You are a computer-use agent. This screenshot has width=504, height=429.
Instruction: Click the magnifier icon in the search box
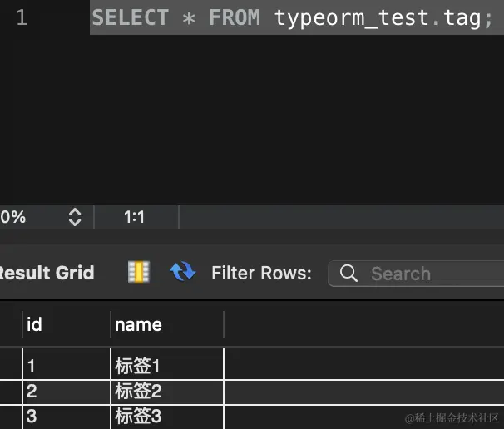click(349, 274)
